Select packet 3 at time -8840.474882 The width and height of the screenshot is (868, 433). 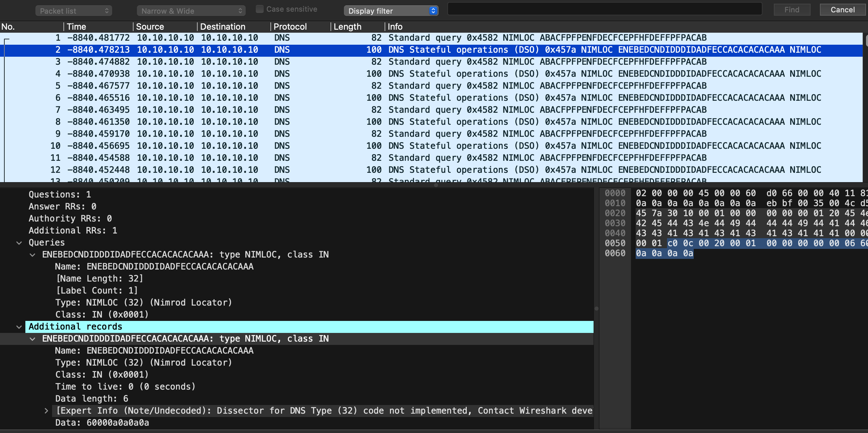click(x=431, y=62)
